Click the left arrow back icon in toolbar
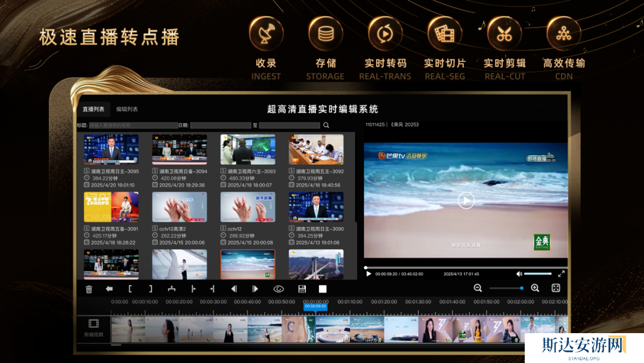 pyautogui.click(x=110, y=289)
